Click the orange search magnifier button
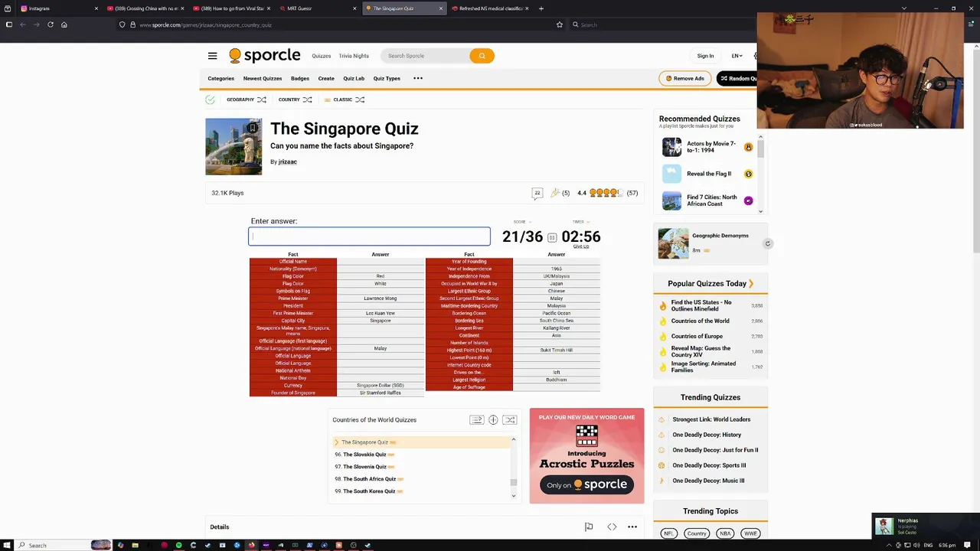Viewport: 980px width, 551px height. click(482, 56)
